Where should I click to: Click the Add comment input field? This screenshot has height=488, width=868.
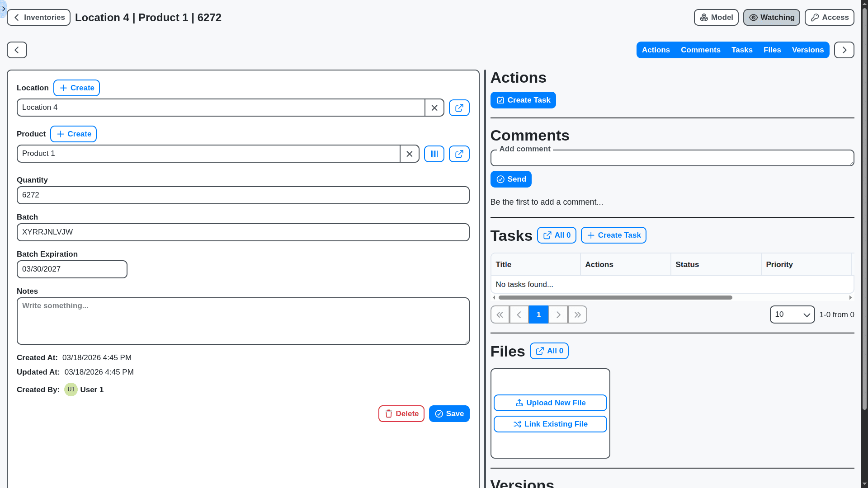point(672,158)
